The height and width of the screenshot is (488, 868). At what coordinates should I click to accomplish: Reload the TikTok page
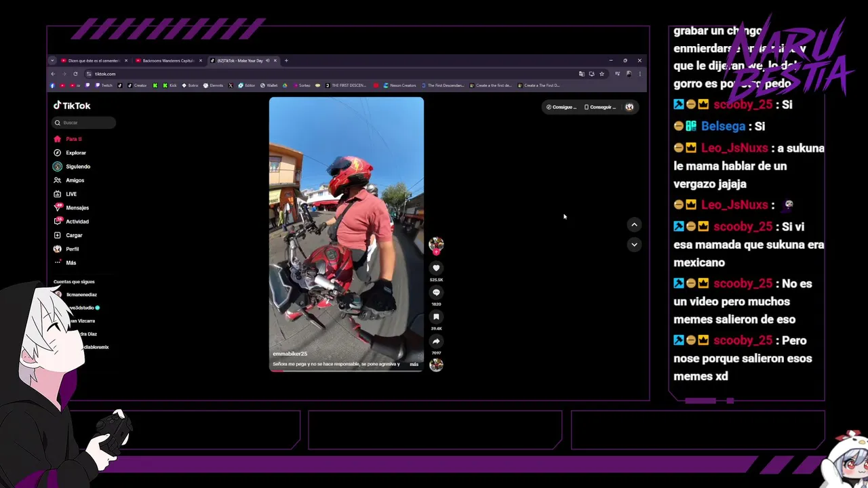click(x=75, y=74)
